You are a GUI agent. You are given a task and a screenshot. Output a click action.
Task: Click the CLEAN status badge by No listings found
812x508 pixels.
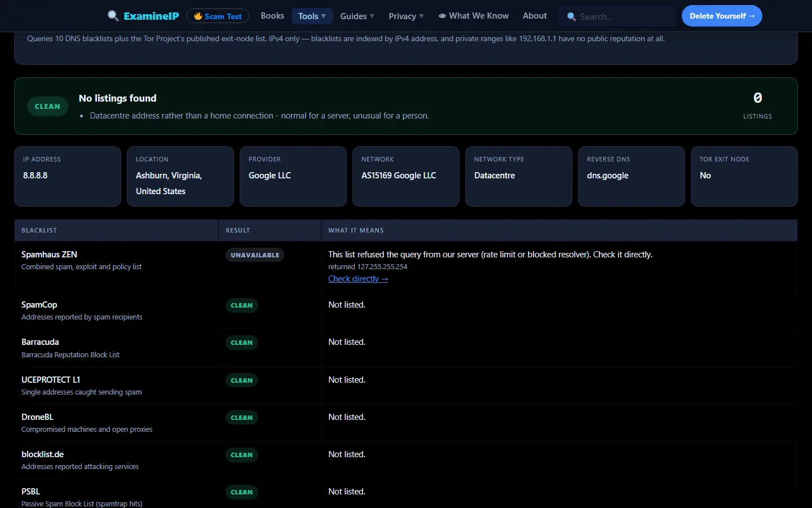[x=47, y=106]
